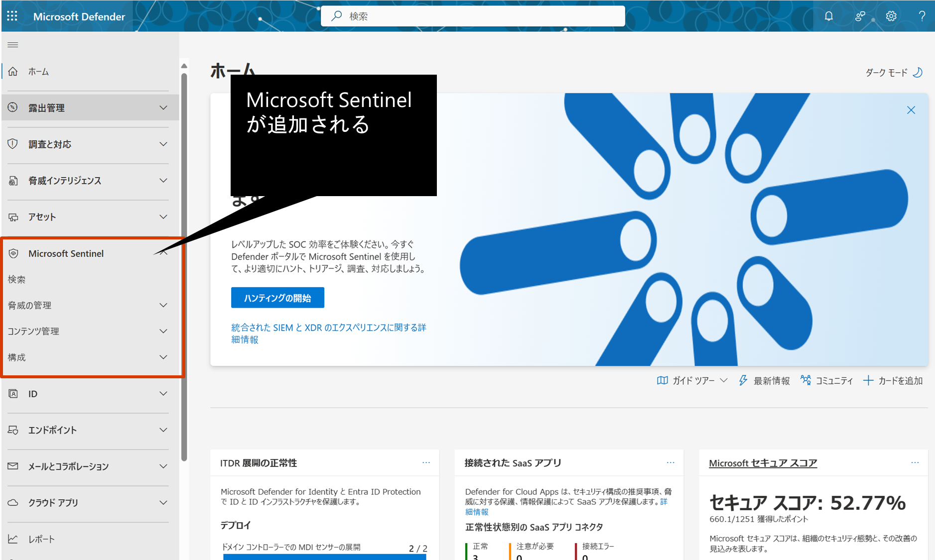Select the ホーム home icon in the sidebar

click(x=13, y=71)
